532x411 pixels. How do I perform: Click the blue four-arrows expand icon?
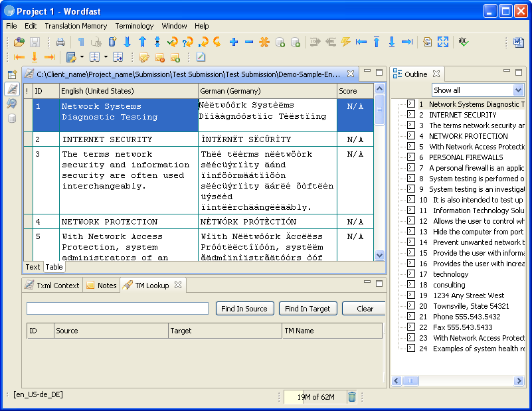[443, 42]
